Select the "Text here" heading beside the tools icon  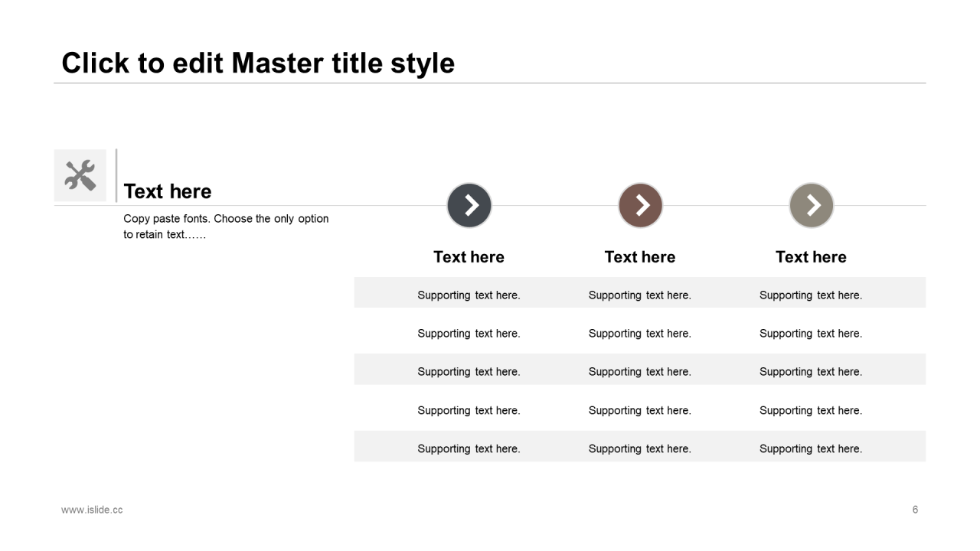[168, 191]
